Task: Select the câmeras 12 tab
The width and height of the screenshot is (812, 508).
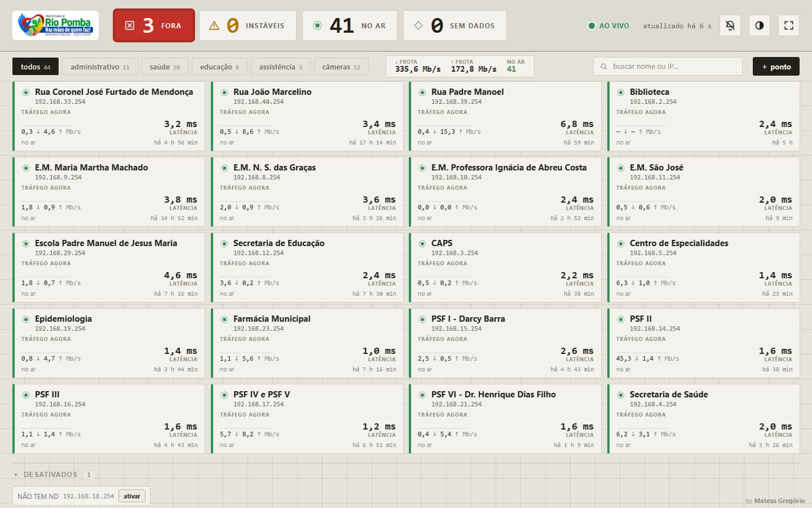Action: [341, 67]
